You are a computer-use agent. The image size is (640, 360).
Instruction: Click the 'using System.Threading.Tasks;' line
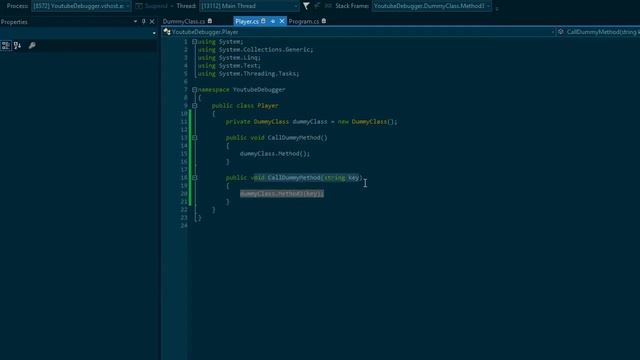click(x=249, y=73)
